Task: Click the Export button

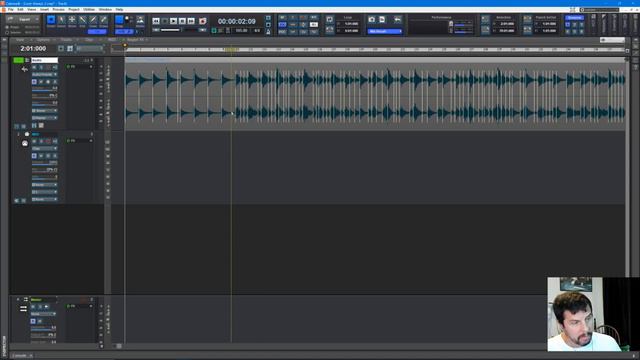Action: [23, 19]
